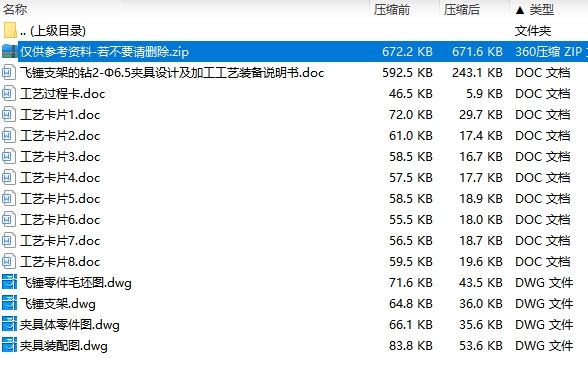This screenshot has width=588, height=373.
Task: Select file 夹具装配图.dwg
Action: click(x=64, y=345)
